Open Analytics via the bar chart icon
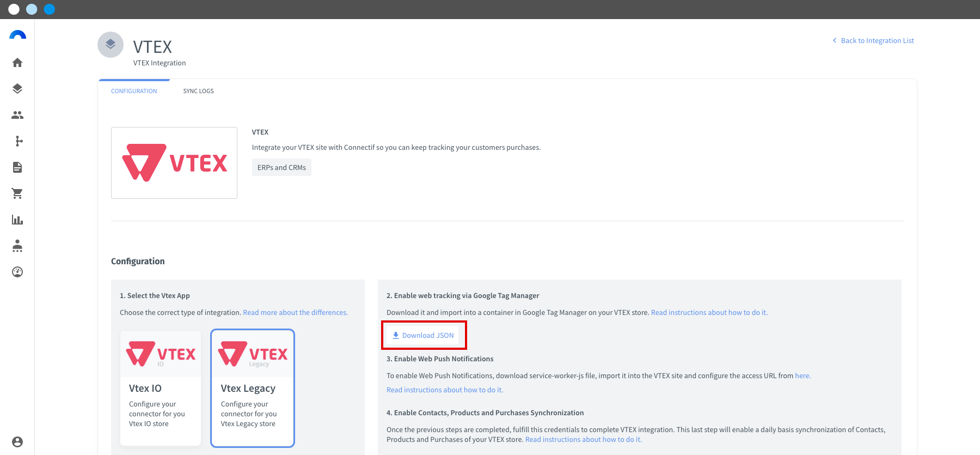 (17, 220)
